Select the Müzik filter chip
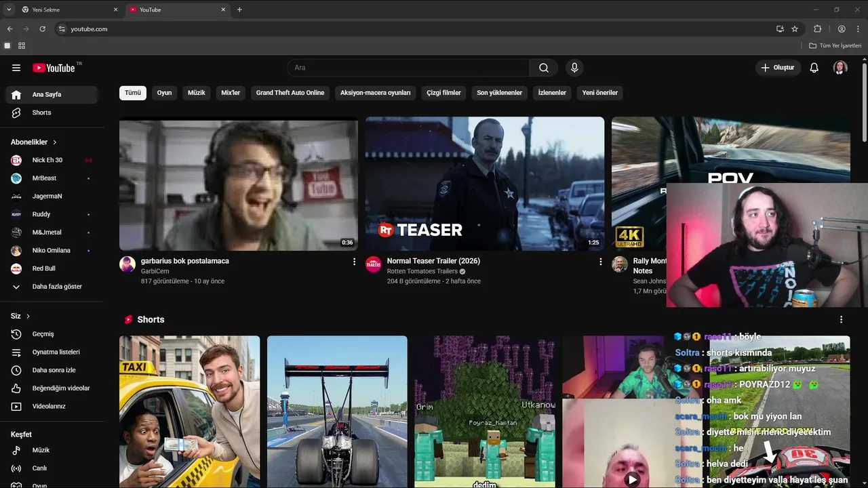Image resolution: width=868 pixels, height=488 pixels. click(197, 93)
